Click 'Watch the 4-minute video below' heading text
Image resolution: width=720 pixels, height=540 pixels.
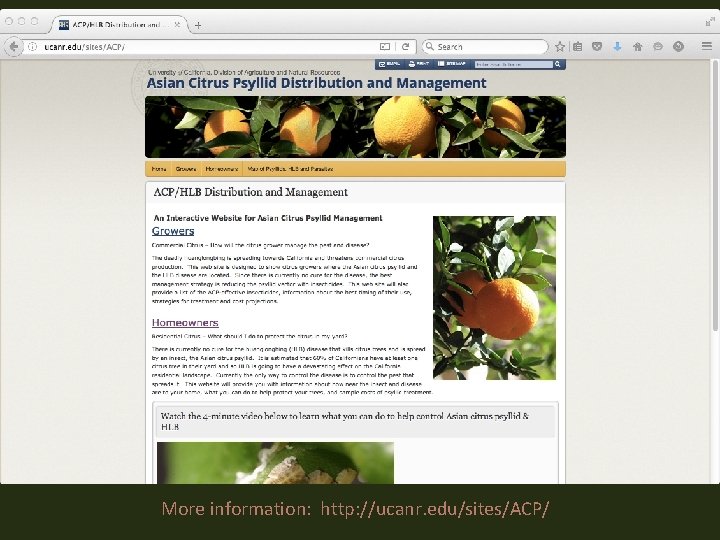pyautogui.click(x=344, y=421)
